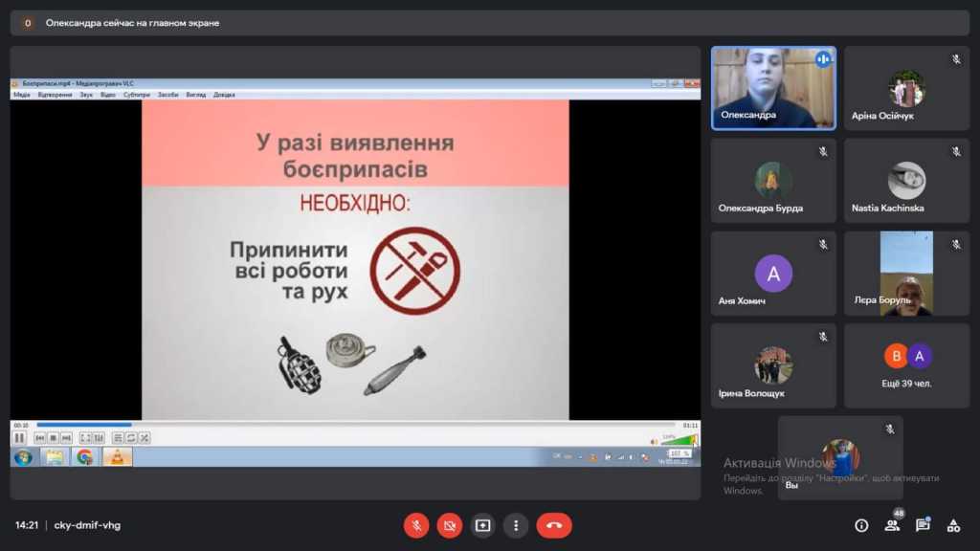Click the Chrome icon in the shared taskbar
Image resolution: width=980 pixels, height=551 pixels.
click(x=85, y=457)
